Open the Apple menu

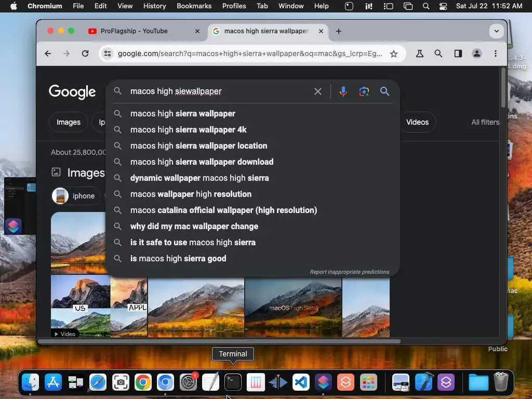coord(14,6)
